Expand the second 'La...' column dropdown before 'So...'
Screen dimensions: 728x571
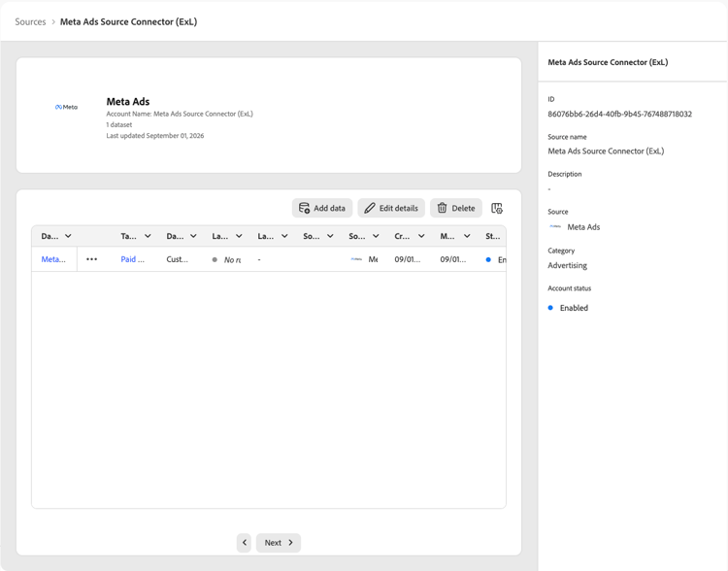pos(284,236)
